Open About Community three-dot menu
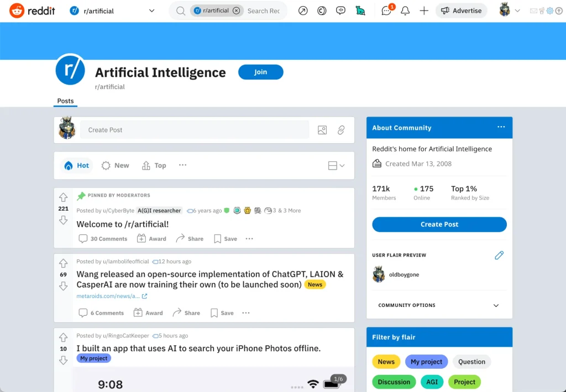Screen dimensions: 566x392 pyautogui.click(x=501, y=127)
